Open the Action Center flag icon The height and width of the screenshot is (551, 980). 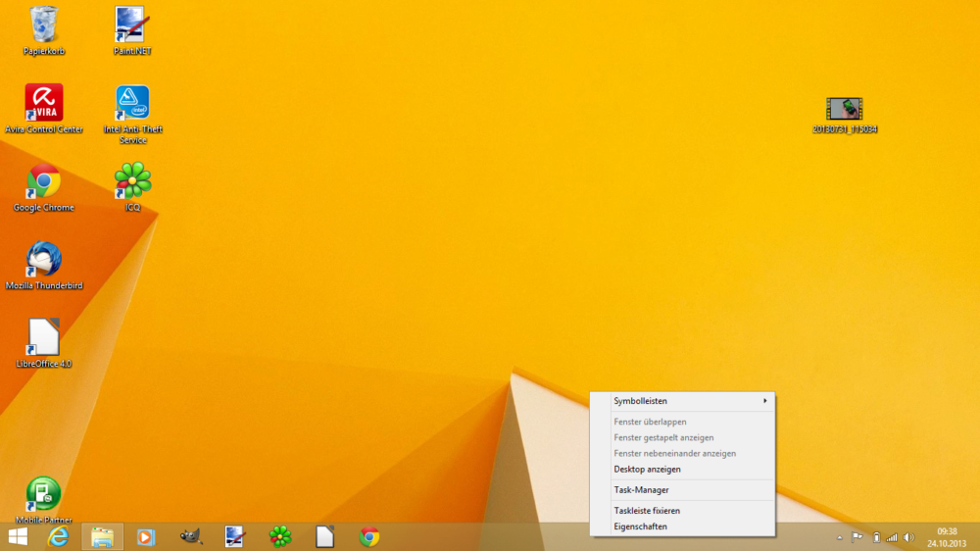coord(857,537)
